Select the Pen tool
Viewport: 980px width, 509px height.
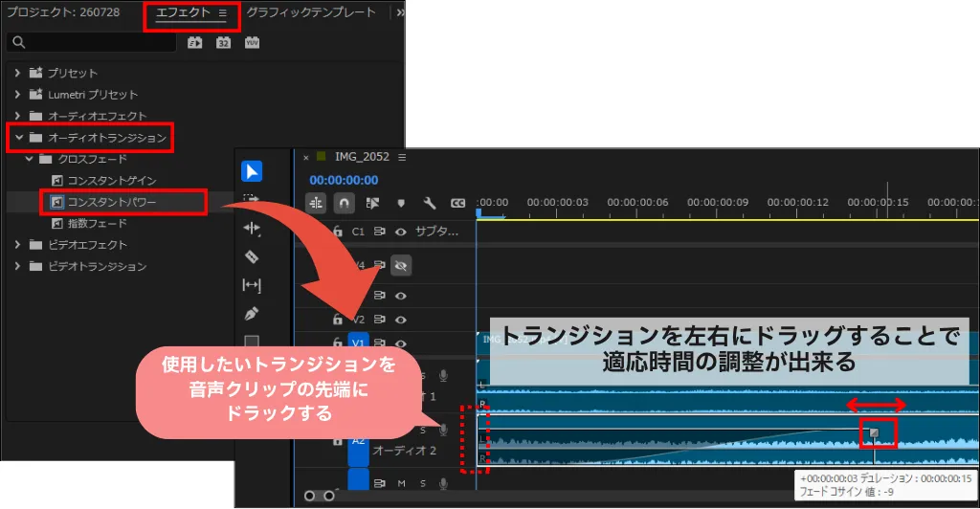point(252,314)
